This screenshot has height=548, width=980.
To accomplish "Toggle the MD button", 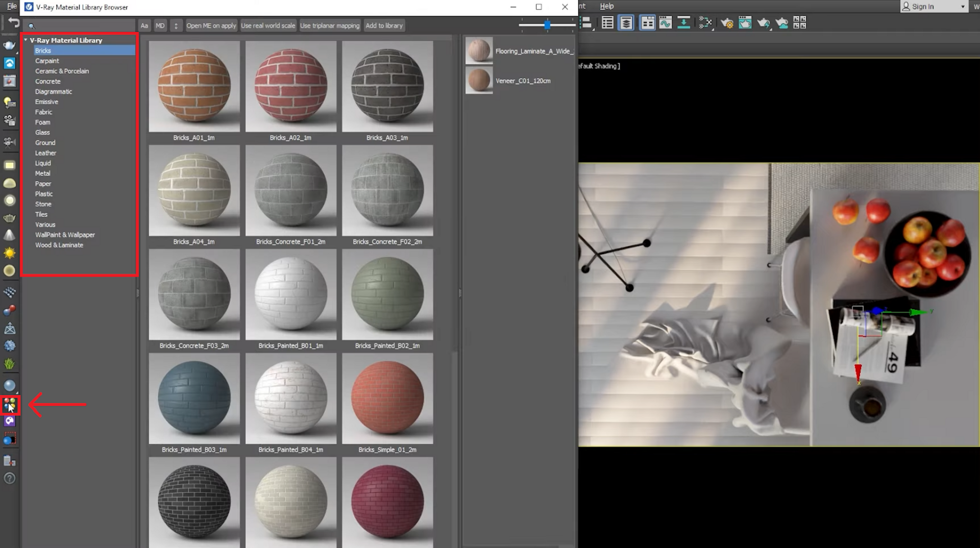I will click(160, 26).
